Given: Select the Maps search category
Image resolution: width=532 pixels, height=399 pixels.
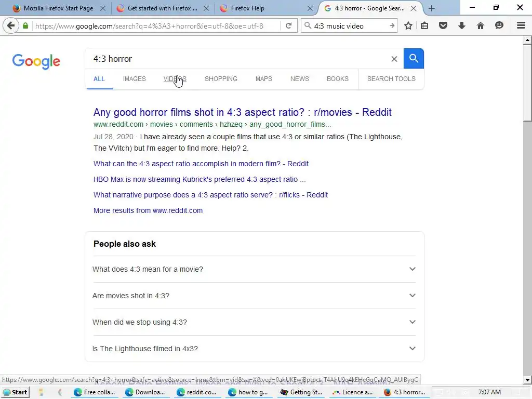Looking at the screenshot, I should pyautogui.click(x=263, y=79).
